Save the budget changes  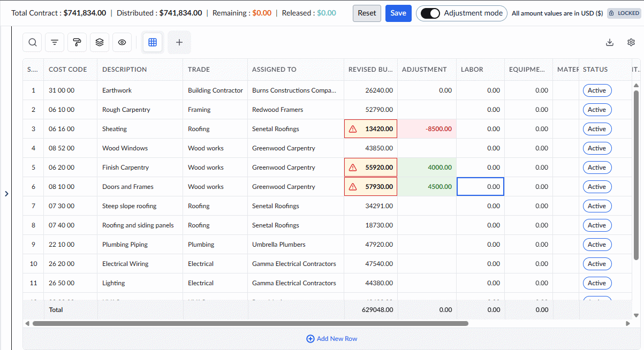click(x=398, y=13)
